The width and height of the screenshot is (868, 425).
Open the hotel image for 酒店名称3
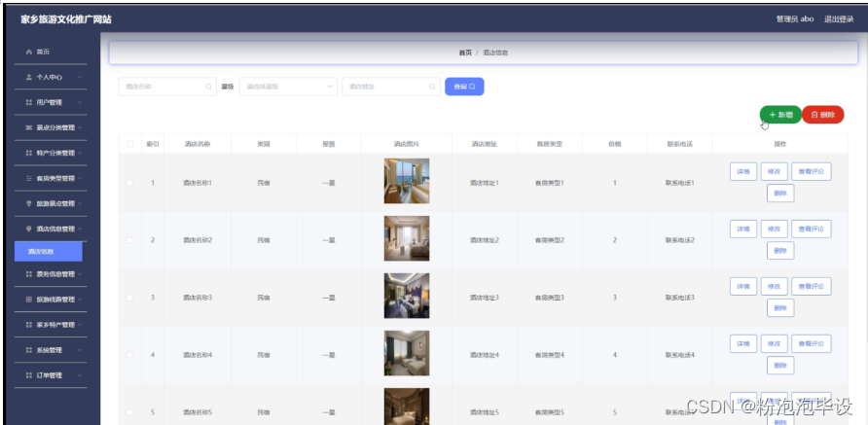pyautogui.click(x=407, y=296)
